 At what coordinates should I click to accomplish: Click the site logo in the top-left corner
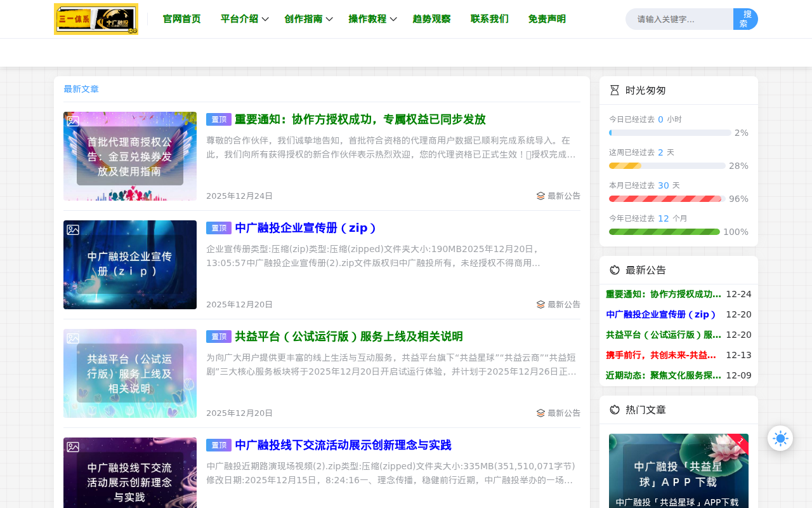tap(96, 18)
